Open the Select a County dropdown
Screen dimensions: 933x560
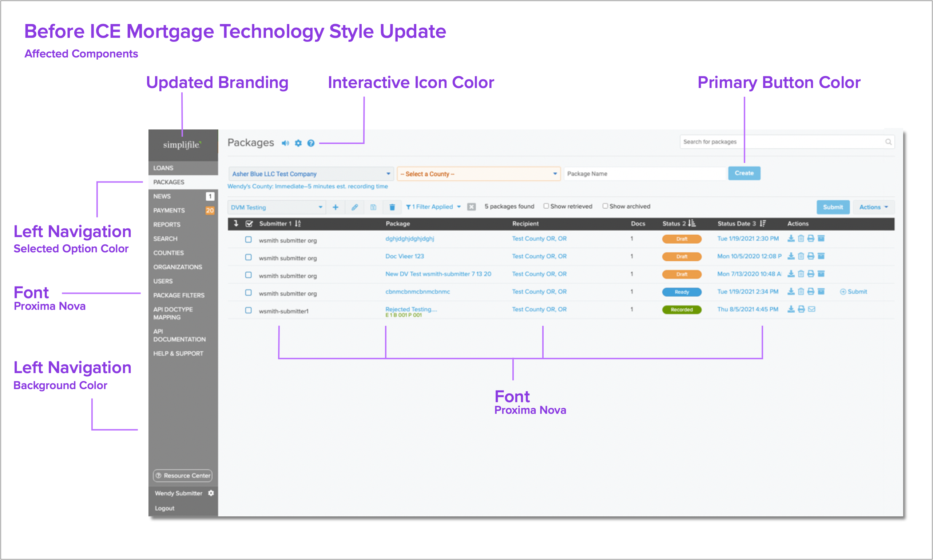point(479,174)
